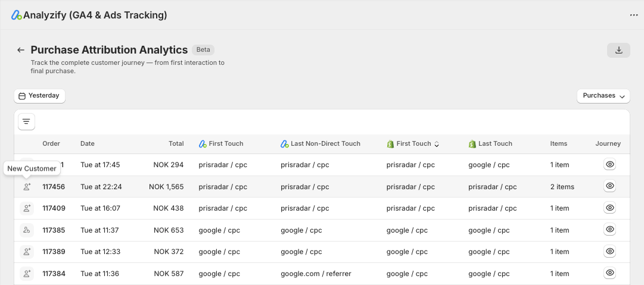Click the NOK 1,565 total

tap(166, 187)
